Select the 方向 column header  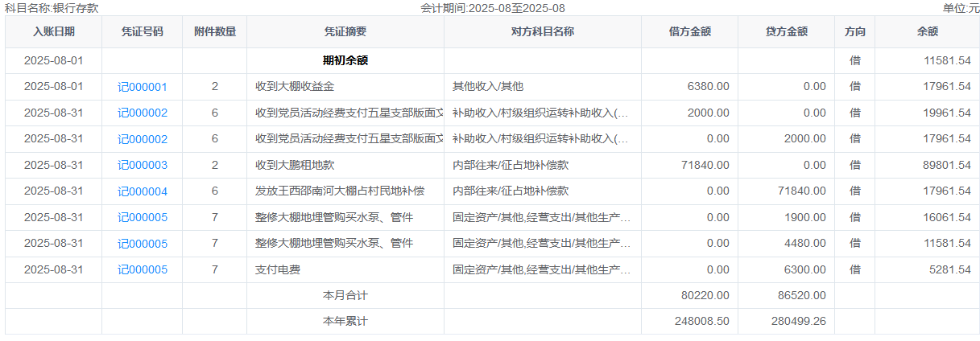[x=854, y=32]
